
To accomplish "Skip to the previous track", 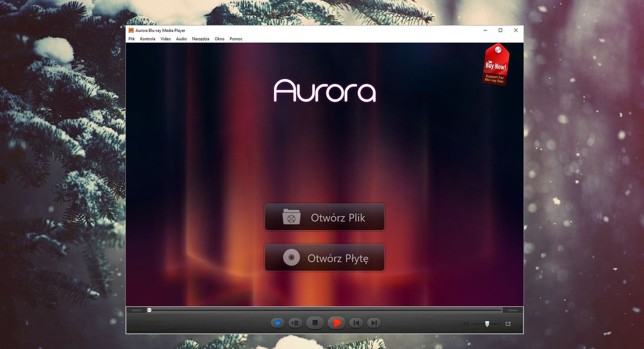I will [x=356, y=323].
